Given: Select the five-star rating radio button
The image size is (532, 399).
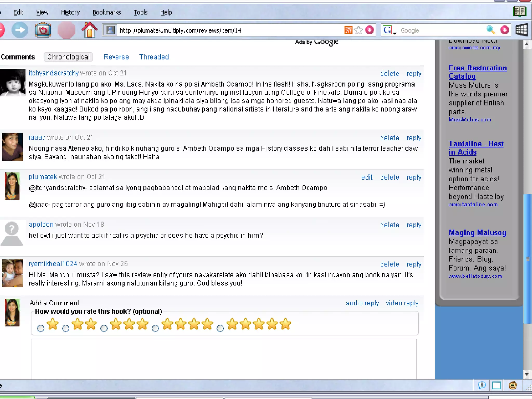Looking at the screenshot, I should [220, 328].
